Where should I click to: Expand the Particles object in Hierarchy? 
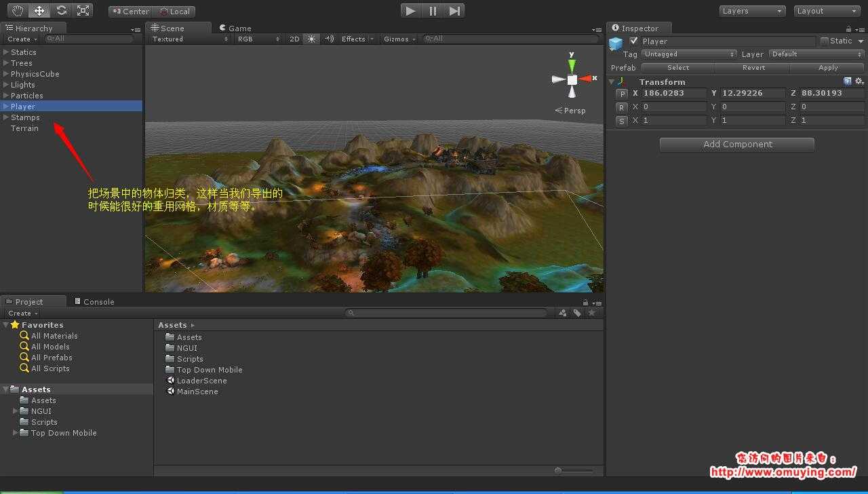6,95
